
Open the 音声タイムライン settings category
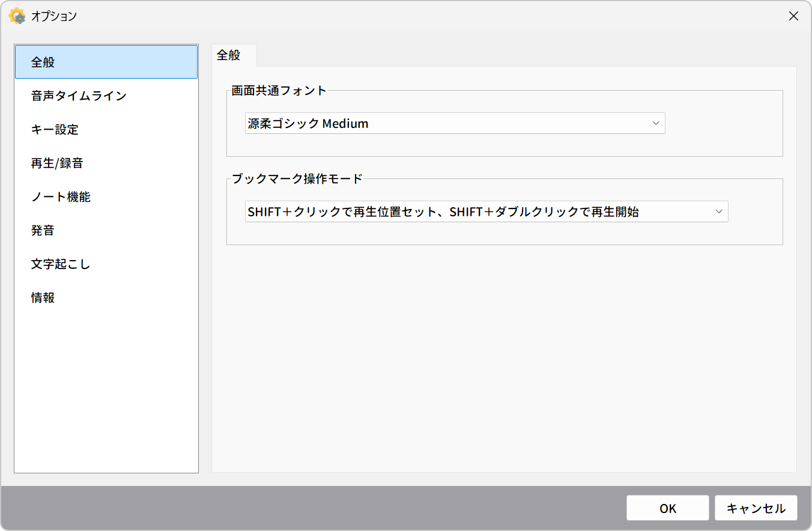[106, 96]
